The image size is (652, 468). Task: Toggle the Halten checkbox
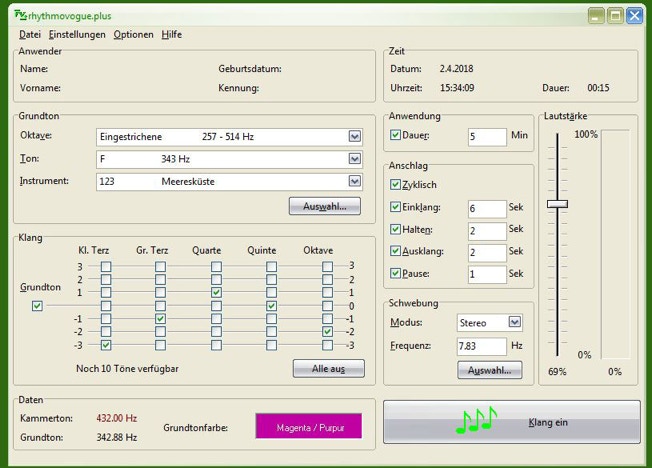[395, 229]
